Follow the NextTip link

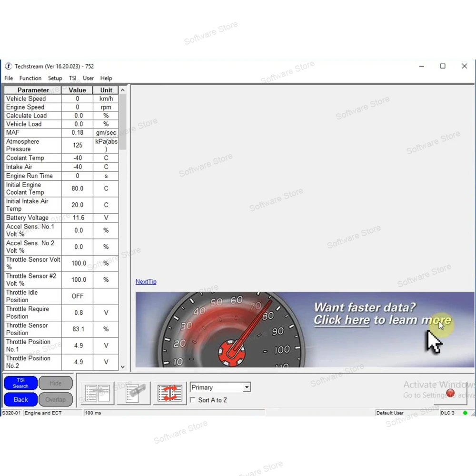click(146, 281)
